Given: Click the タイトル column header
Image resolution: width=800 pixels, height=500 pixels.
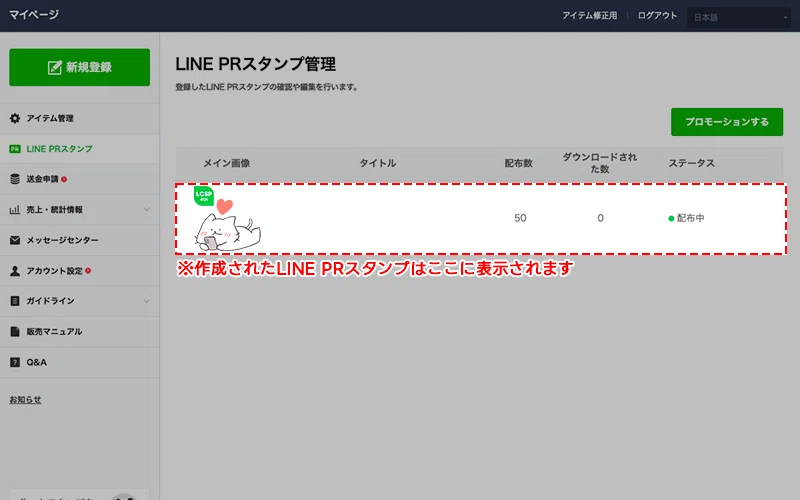Looking at the screenshot, I should [378, 163].
